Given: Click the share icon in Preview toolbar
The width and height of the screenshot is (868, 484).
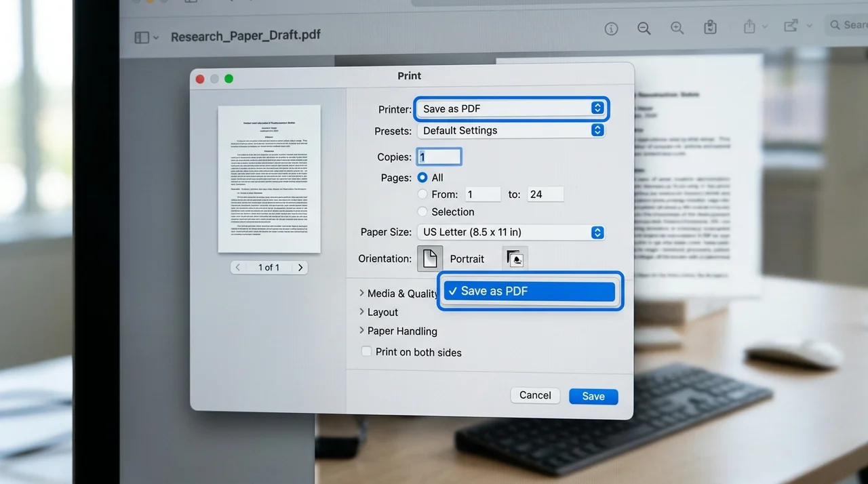Looking at the screenshot, I should 749,26.
